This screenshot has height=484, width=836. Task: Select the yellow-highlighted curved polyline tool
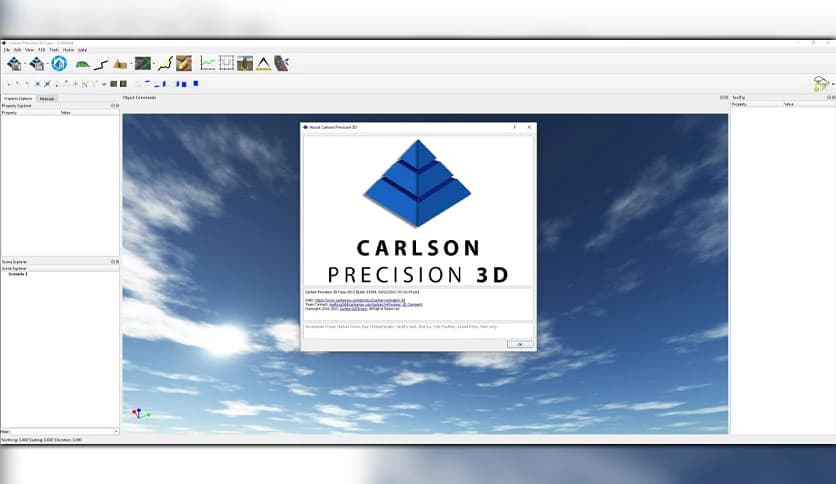(x=165, y=64)
